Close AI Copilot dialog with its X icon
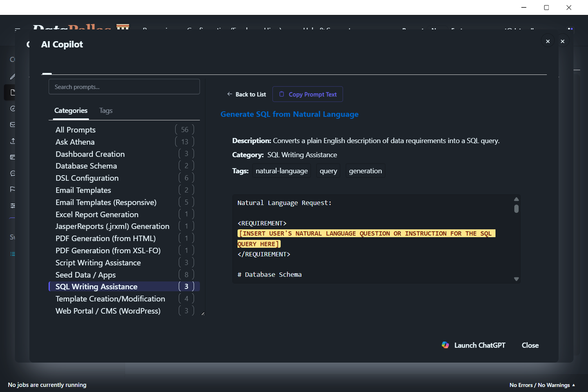This screenshot has height=392, width=588. point(548,41)
